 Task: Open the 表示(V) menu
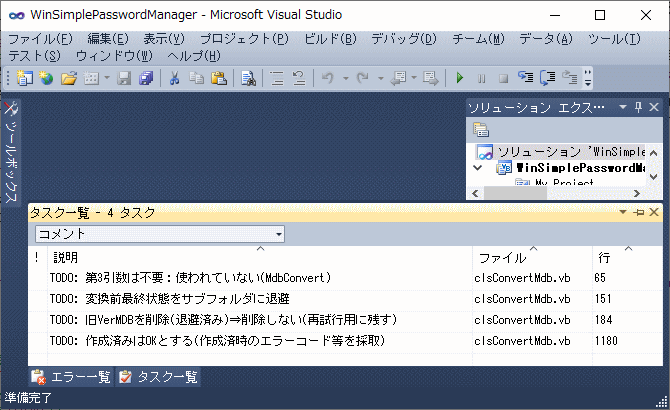coord(164,39)
